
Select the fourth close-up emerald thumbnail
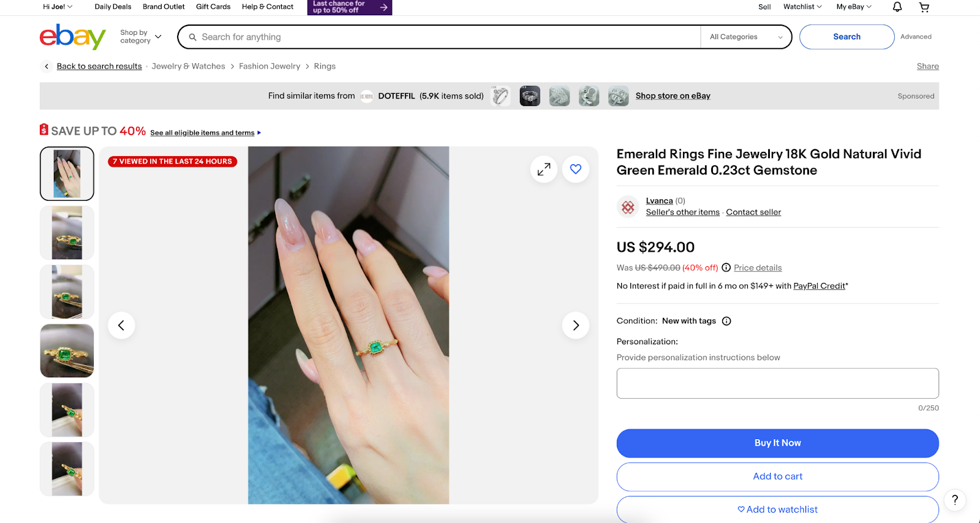pos(67,351)
